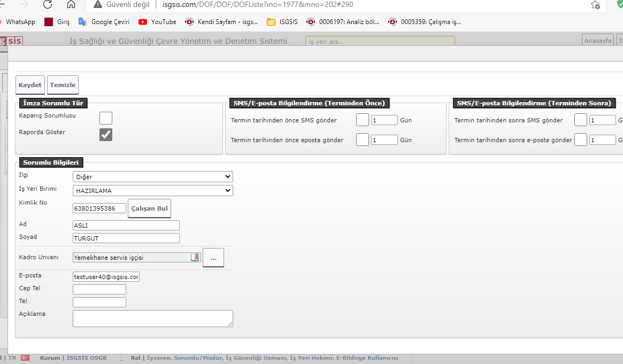Click the Açıklama text area
This screenshot has height=364, width=623.
point(152,319)
